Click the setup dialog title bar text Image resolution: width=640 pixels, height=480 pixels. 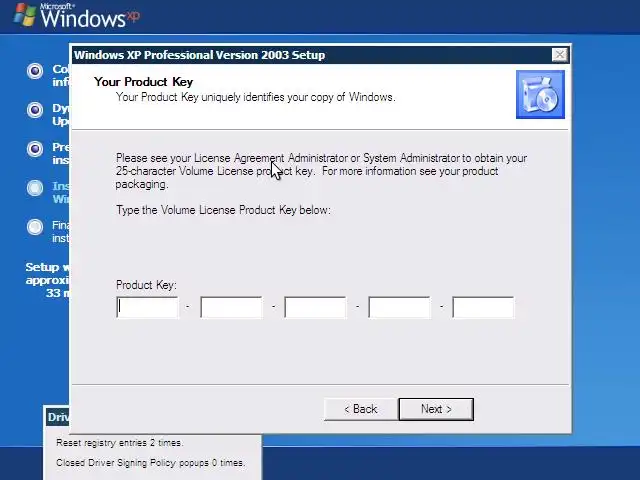200,55
